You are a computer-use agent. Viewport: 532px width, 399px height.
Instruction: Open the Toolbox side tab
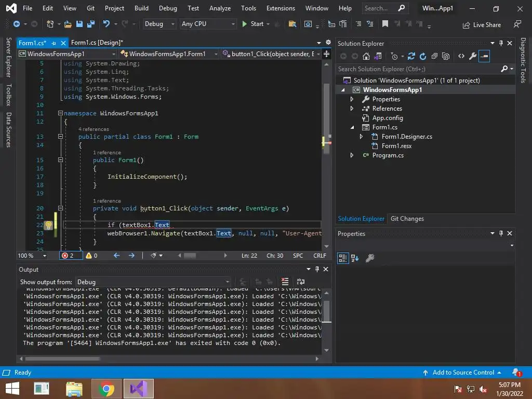tap(9, 95)
